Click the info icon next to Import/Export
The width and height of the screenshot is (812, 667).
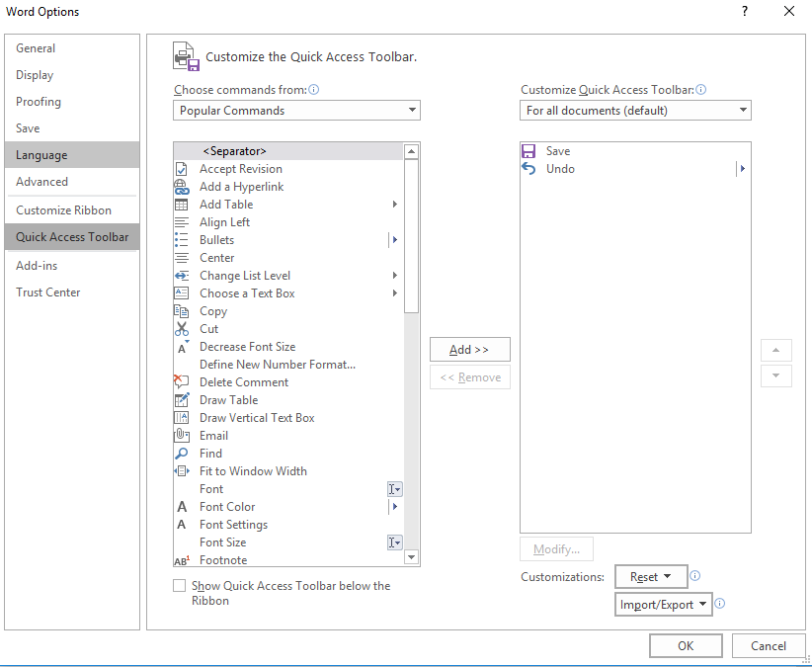(720, 604)
